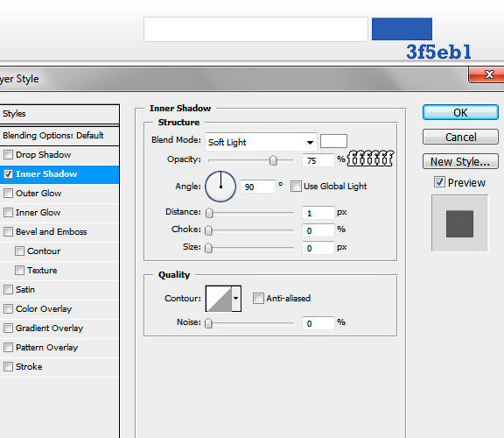This screenshot has width=504, height=438.
Task: Click the Cancel button
Action: pos(460,138)
